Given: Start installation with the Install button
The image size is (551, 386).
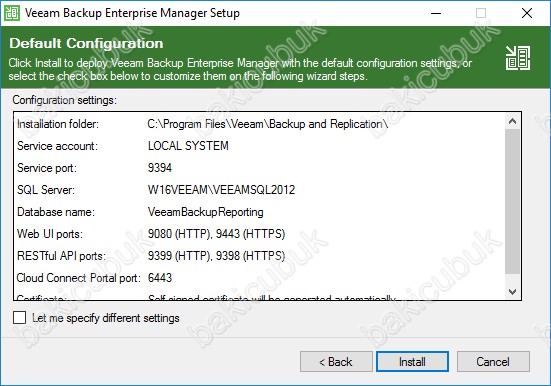Looking at the screenshot, I should (412, 361).
